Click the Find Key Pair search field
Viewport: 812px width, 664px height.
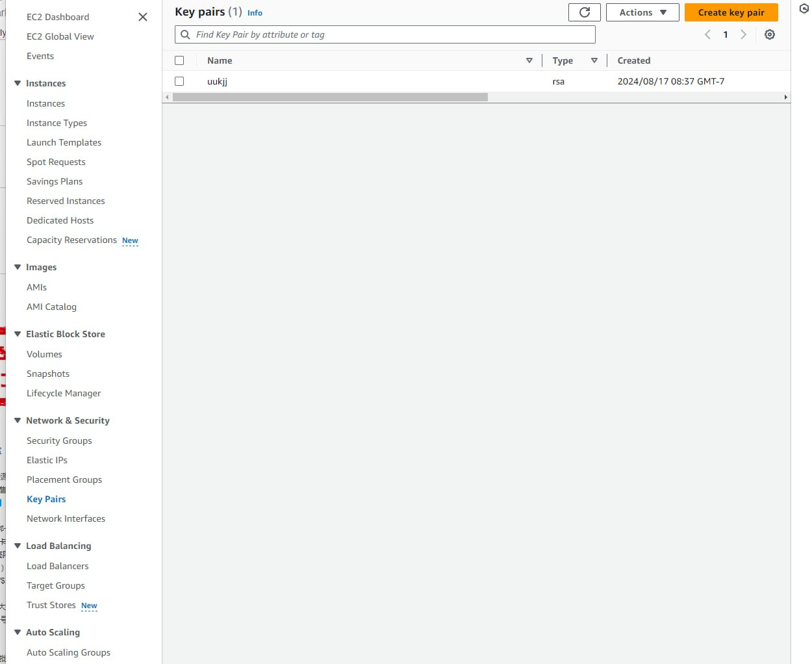[385, 34]
